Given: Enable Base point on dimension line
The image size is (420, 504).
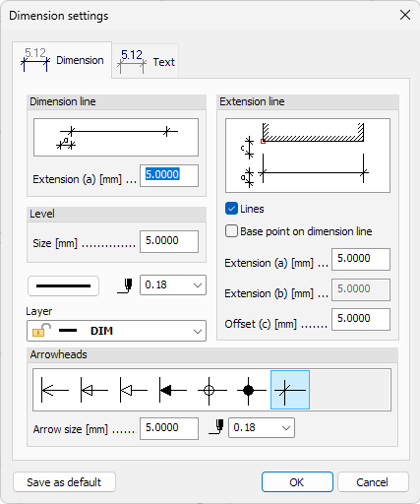Looking at the screenshot, I should pyautogui.click(x=231, y=231).
